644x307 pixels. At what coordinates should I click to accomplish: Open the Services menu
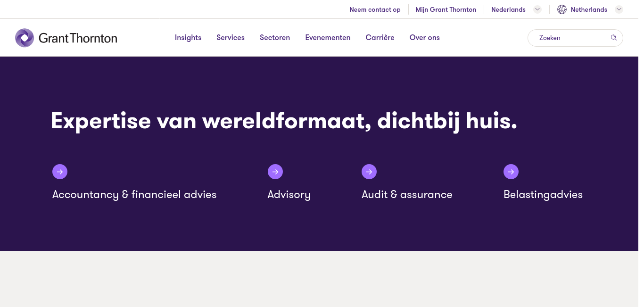tap(231, 38)
